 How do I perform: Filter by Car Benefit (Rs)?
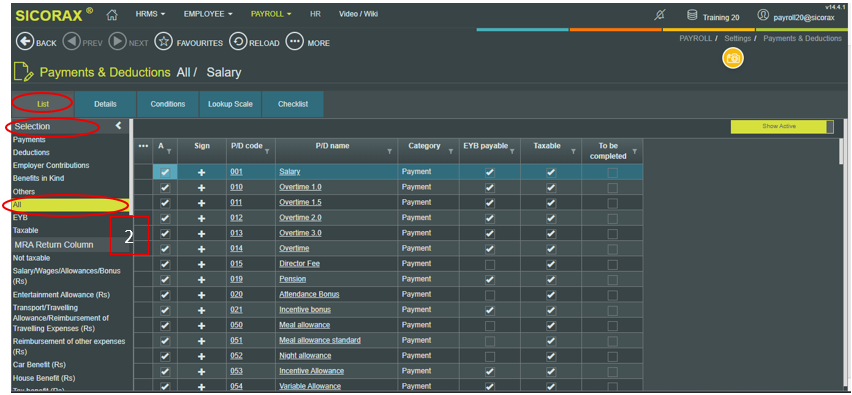tap(40, 365)
